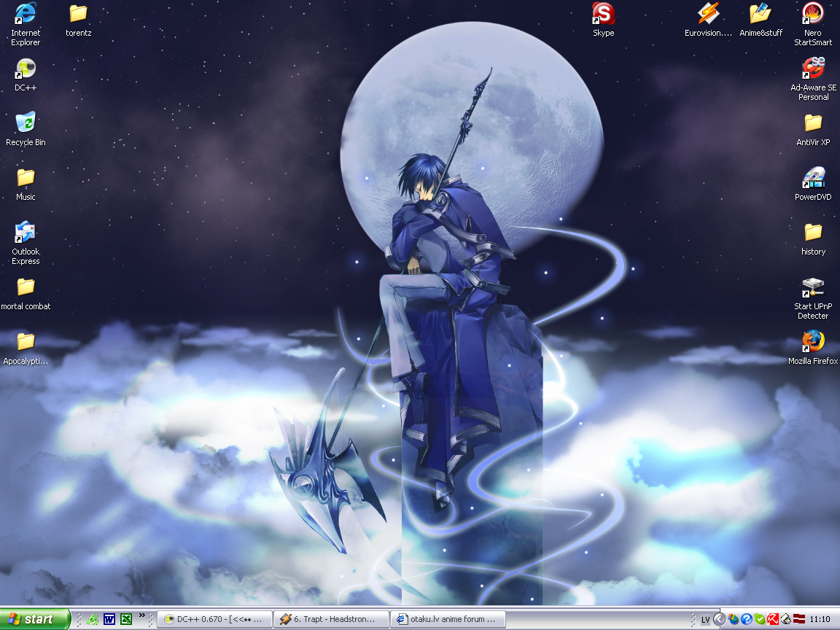
Task: Launch Word from quick launch
Action: [109, 619]
